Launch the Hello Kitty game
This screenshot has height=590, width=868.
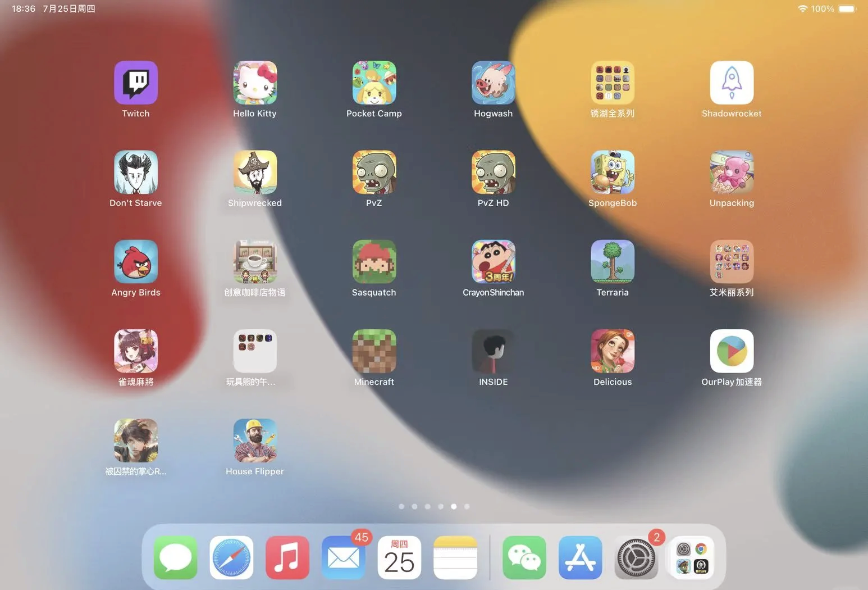pos(255,83)
